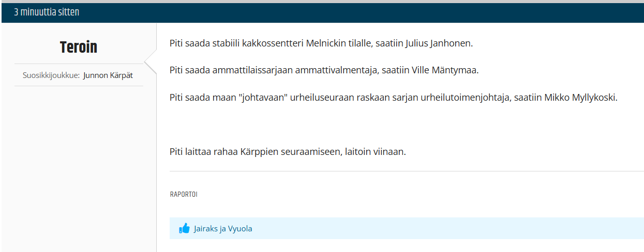Click the Suosikkijoukkue label
Screen dimensions: 644x252
51,75
